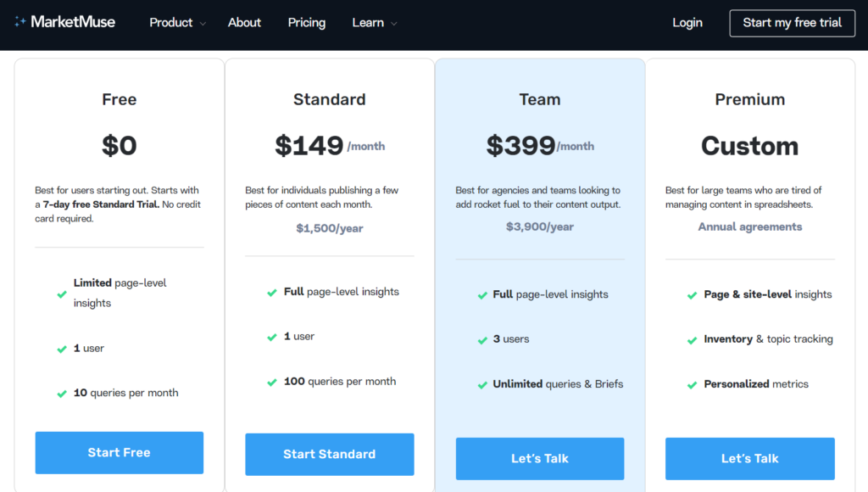Click 'Inventory & topic tracking' text
The image size is (868, 492).
(x=768, y=339)
